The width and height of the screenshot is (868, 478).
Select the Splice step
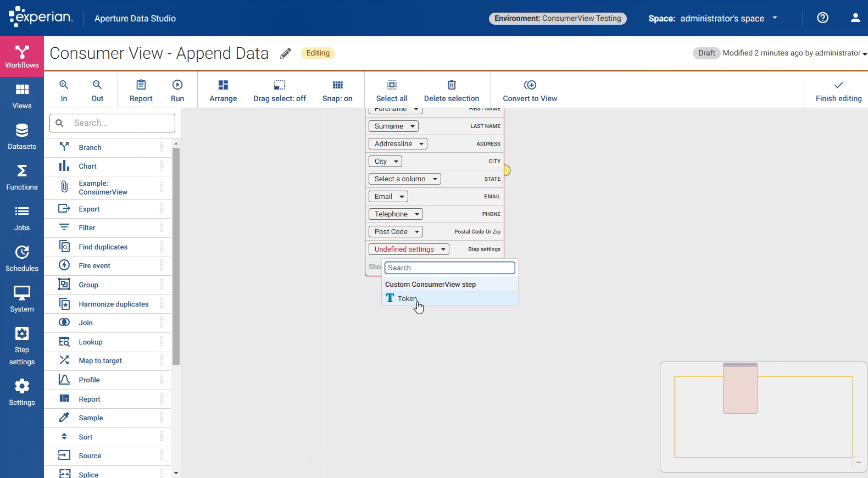coord(108,473)
